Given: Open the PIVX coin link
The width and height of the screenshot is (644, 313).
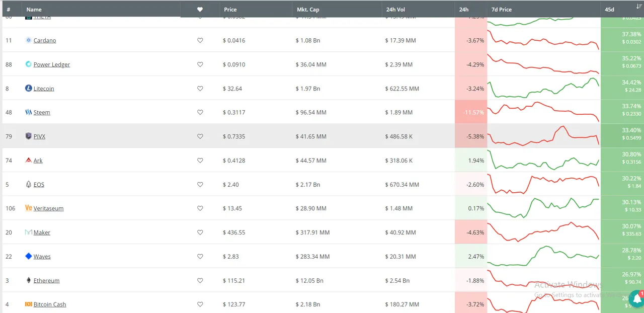Looking at the screenshot, I should point(39,136).
